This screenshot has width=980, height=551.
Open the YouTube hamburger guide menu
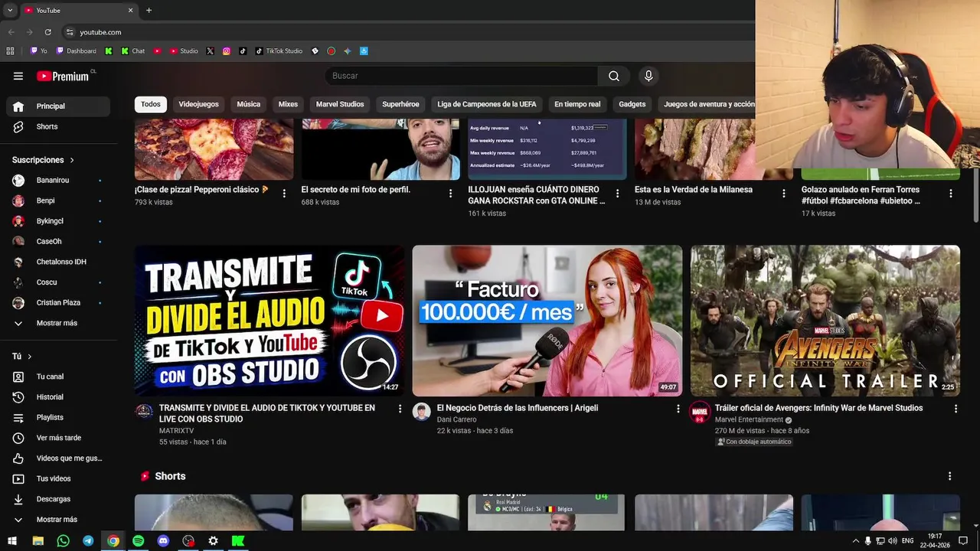[18, 76]
